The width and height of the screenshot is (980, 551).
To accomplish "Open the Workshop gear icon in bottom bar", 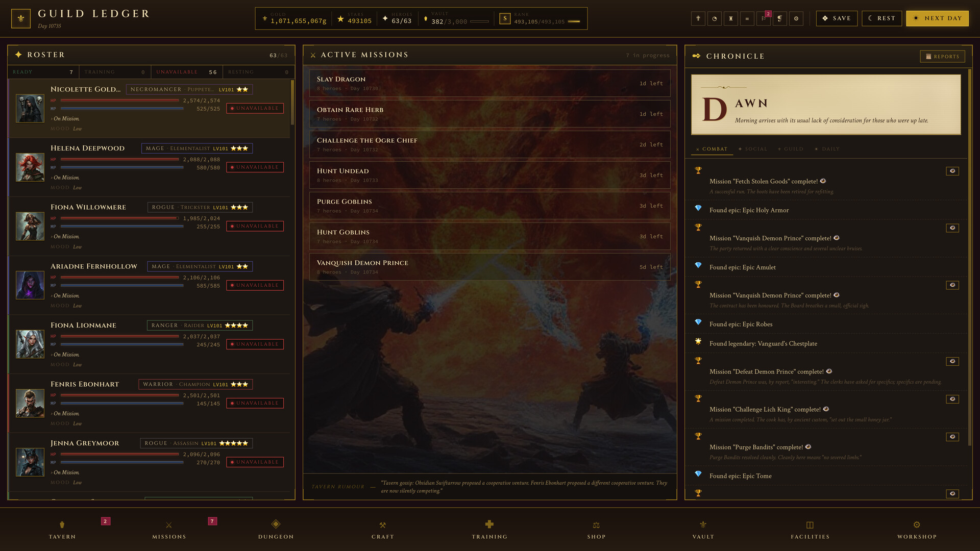I will click(x=917, y=524).
